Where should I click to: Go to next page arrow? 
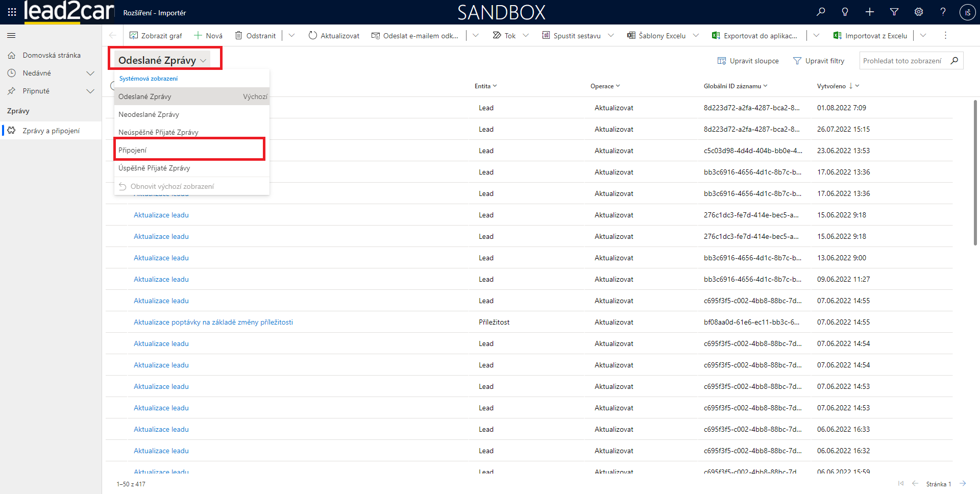963,484
